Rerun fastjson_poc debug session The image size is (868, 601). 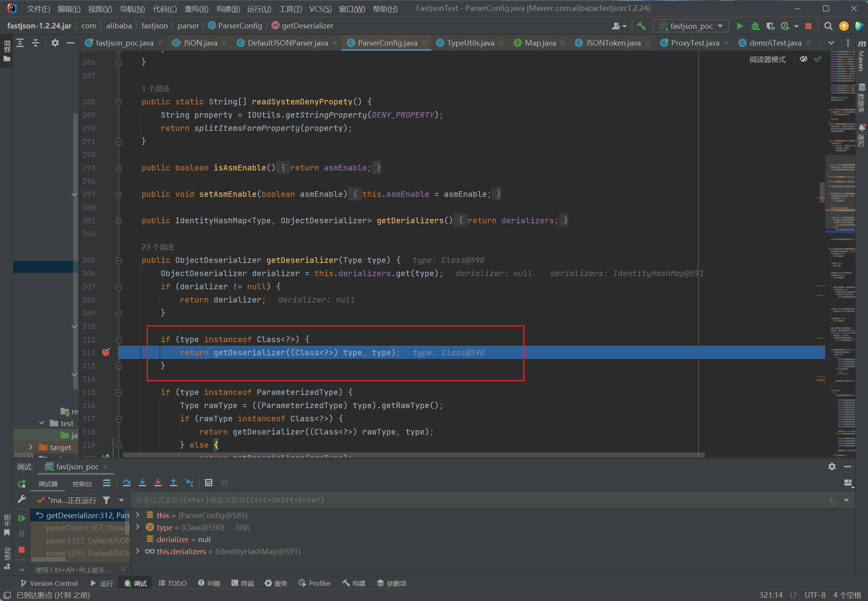pyautogui.click(x=22, y=484)
